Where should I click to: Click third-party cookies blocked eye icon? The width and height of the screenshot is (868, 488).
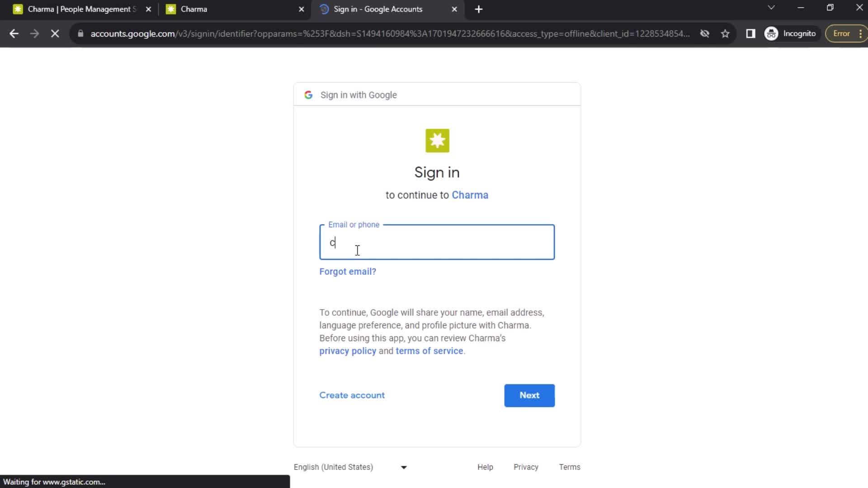coord(704,33)
